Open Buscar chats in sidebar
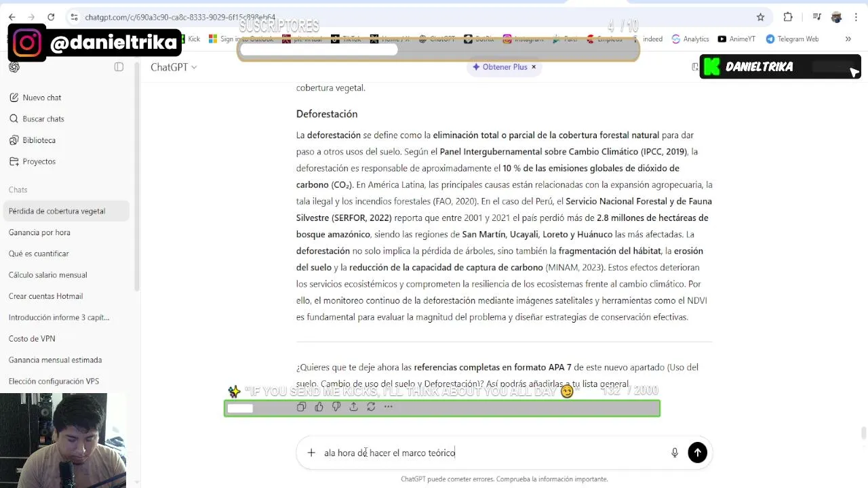868x488 pixels. pyautogui.click(x=66, y=119)
